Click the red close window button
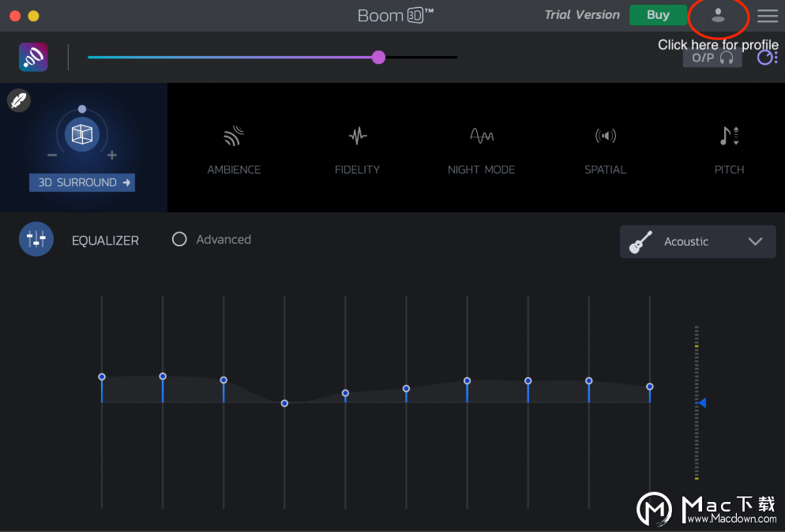 click(x=15, y=16)
